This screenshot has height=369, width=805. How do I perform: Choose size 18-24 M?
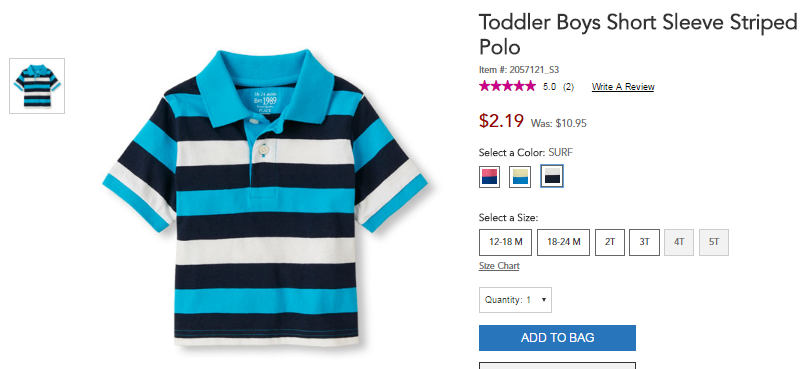coord(564,242)
